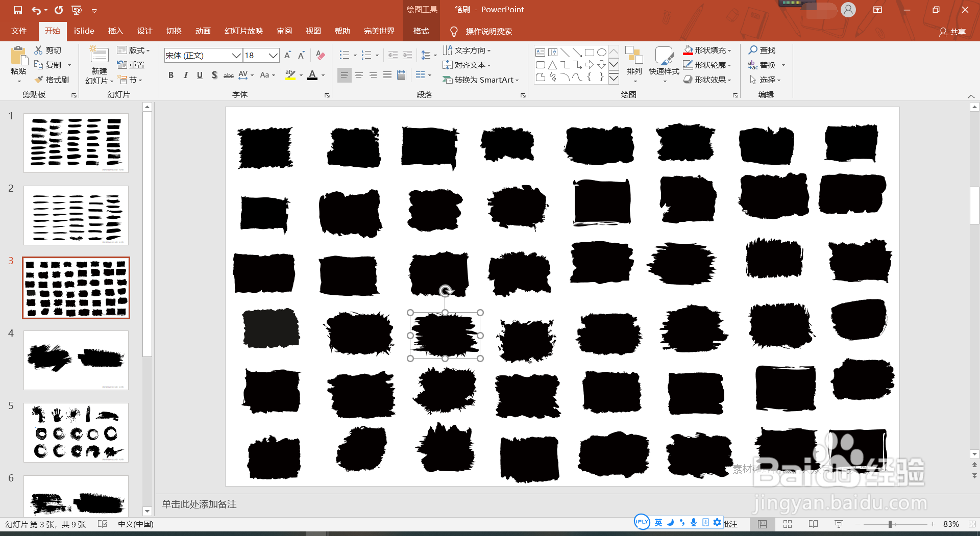This screenshot has width=980, height=536.
Task: Open the Arrange shapes menu
Action: [634, 64]
